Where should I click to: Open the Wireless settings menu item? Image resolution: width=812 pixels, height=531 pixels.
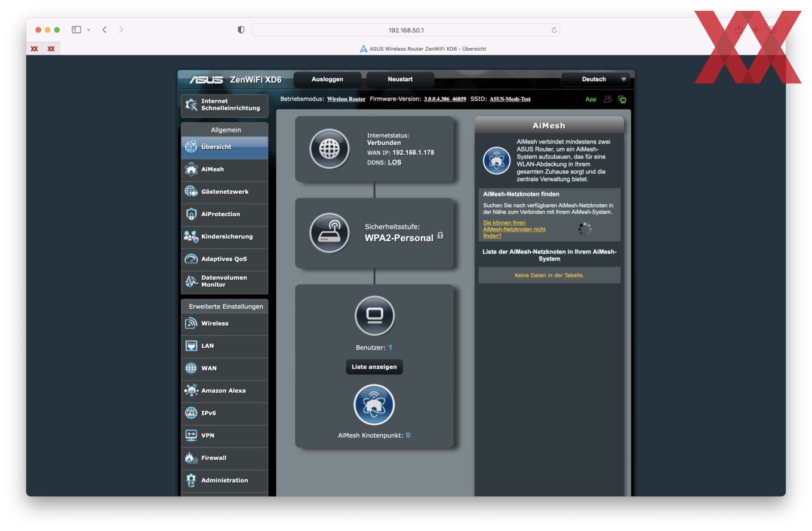click(x=224, y=324)
